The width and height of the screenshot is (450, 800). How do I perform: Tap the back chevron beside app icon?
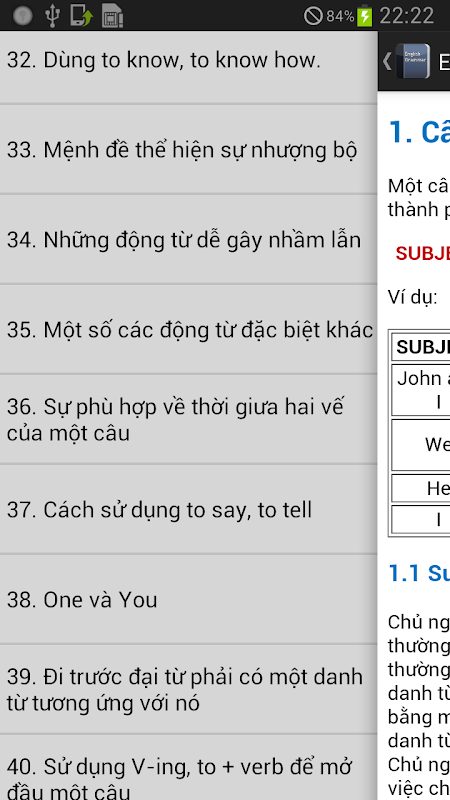coord(387,61)
